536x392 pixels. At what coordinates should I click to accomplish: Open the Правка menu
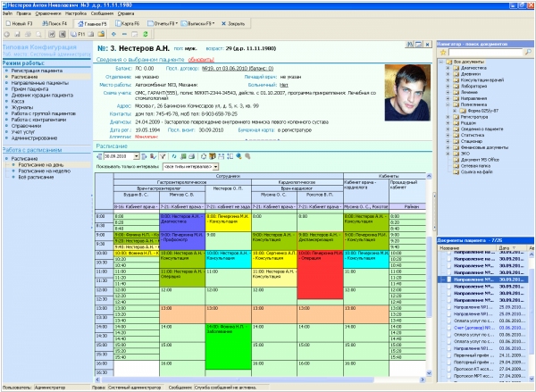coord(23,13)
